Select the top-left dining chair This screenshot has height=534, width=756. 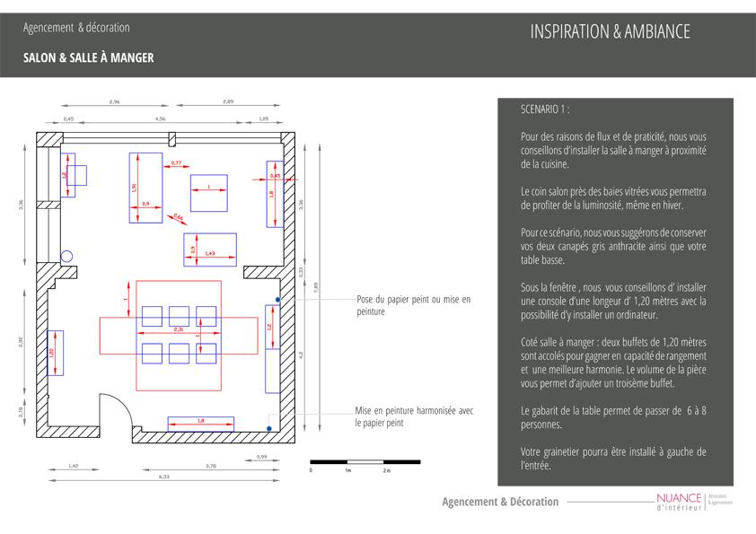(152, 315)
